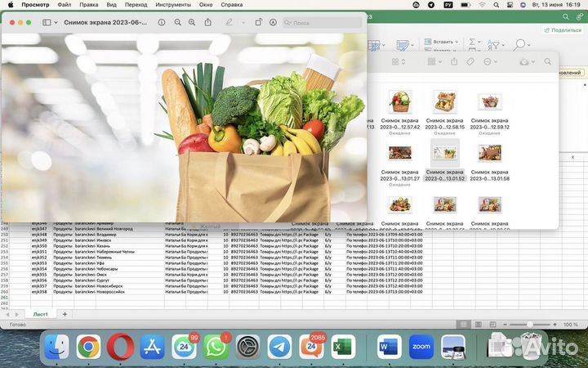Zoom in the image in Preview
The width and height of the screenshot is (588, 368).
[192, 23]
